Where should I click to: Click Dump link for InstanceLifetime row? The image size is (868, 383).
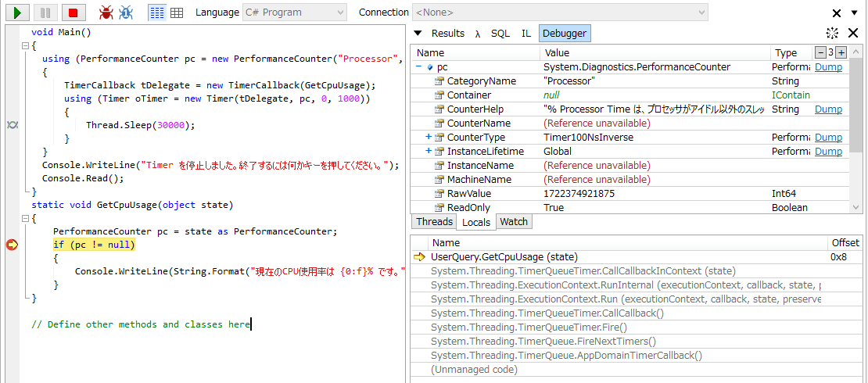coord(828,152)
